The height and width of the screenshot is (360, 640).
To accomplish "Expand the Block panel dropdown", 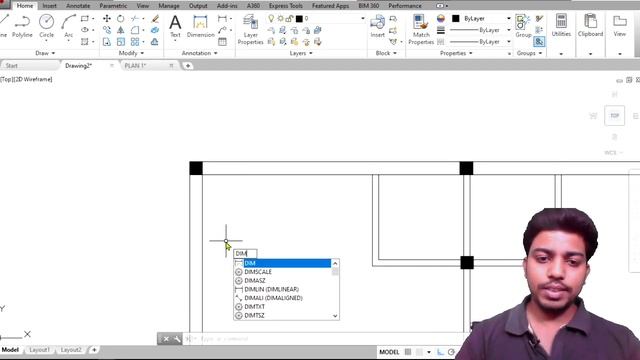I will point(386,53).
